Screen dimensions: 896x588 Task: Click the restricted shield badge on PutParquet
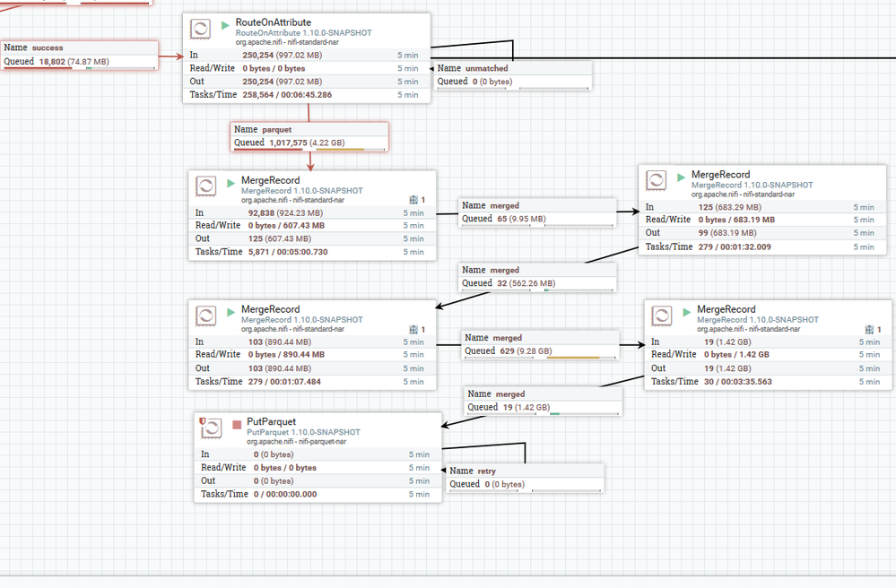point(203,421)
